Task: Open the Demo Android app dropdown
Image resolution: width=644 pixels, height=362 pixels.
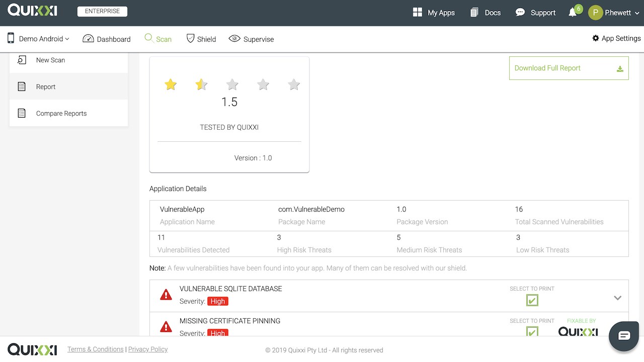Action: coord(44,39)
